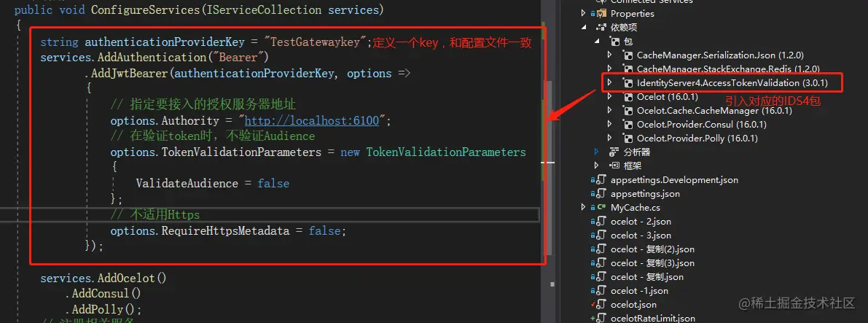Collapse the 依赖项 dependencies node

pyautogui.click(x=583, y=27)
